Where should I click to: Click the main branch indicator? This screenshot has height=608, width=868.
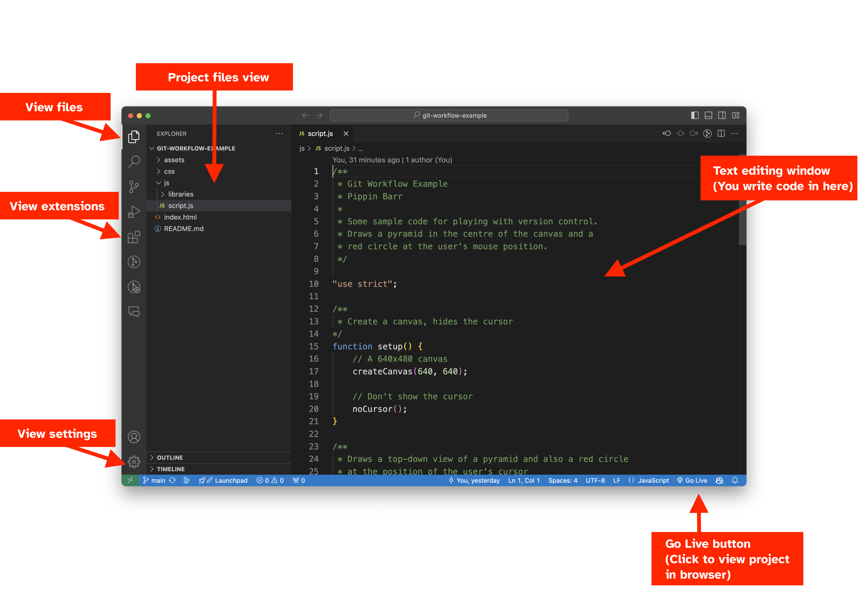155,481
